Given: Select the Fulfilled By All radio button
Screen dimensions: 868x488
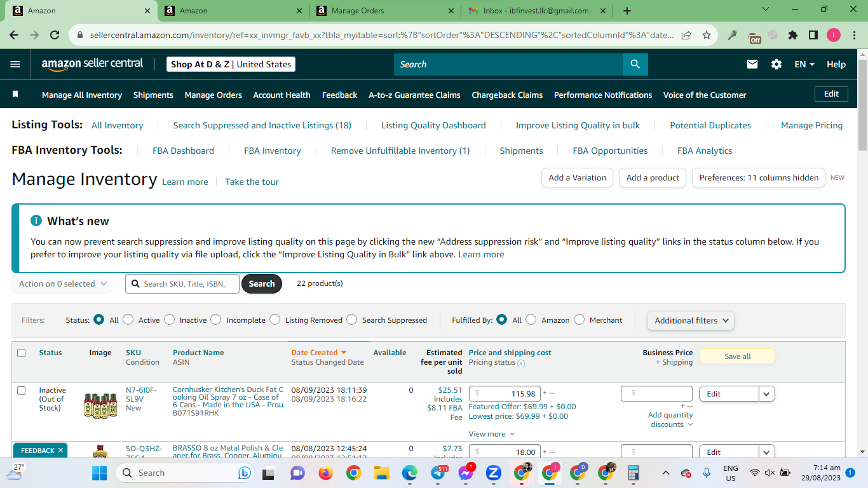Looking at the screenshot, I should [x=502, y=320].
